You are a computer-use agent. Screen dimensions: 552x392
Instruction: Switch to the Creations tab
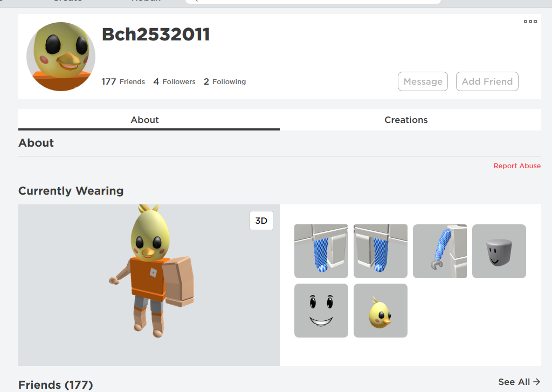click(406, 120)
